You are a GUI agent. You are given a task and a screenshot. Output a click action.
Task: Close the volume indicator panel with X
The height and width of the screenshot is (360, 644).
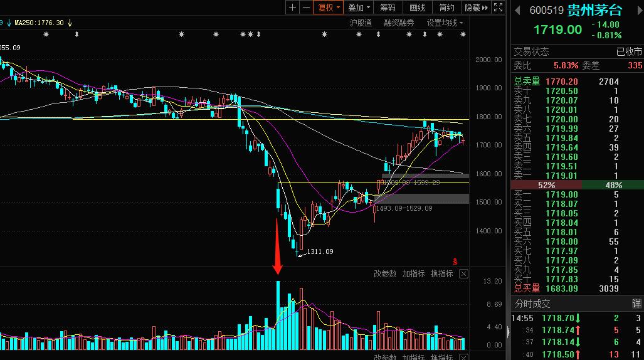point(463,273)
